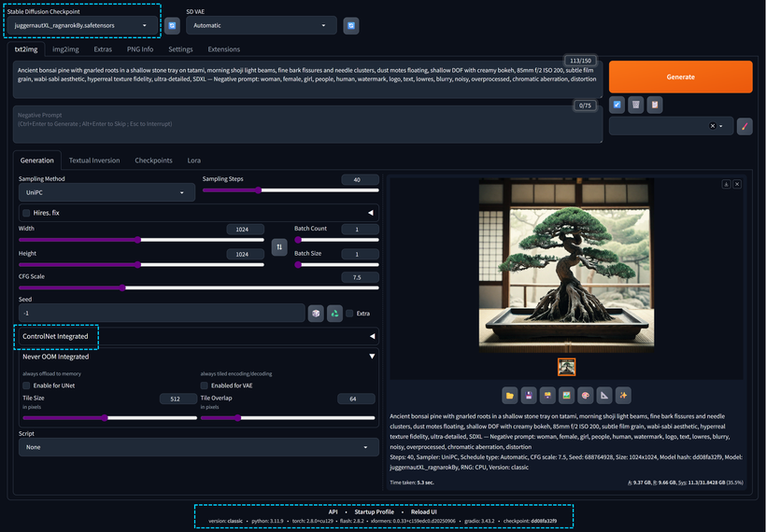The image size is (766, 532).
Task: Open the images output folder icon
Action: click(x=510, y=395)
